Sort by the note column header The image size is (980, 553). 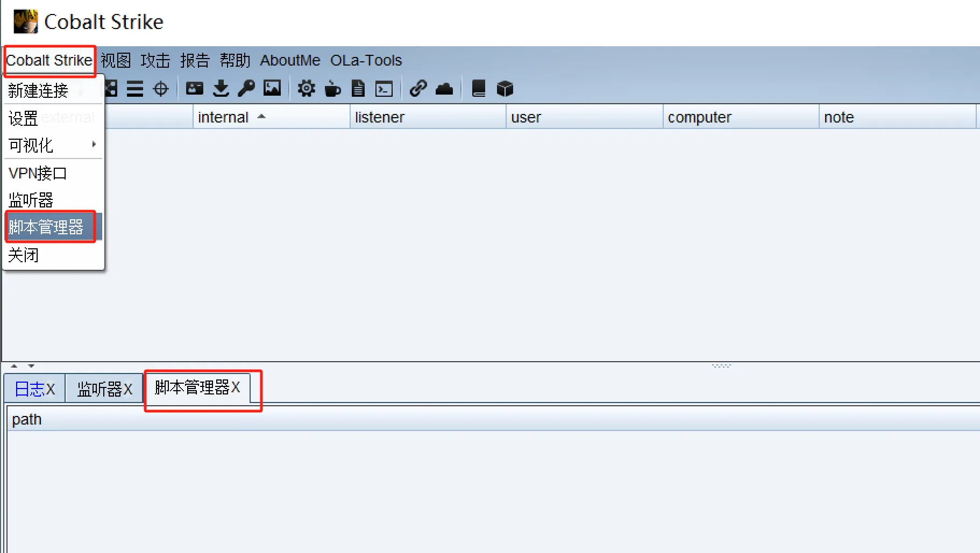coord(897,117)
